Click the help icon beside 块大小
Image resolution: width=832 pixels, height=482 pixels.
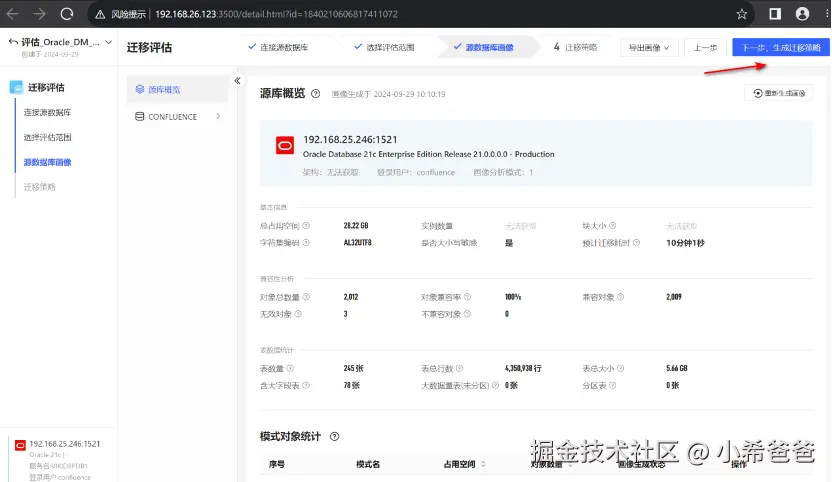click(612, 226)
